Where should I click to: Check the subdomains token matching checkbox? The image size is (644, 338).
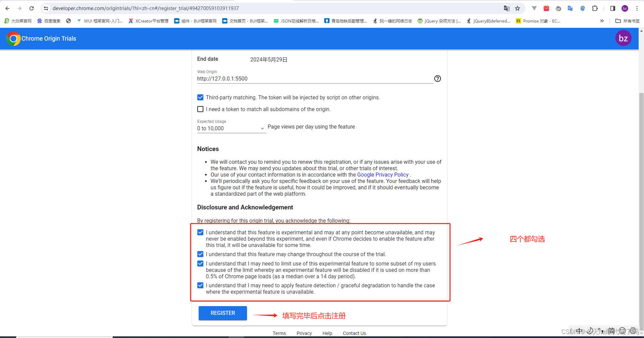pos(200,109)
